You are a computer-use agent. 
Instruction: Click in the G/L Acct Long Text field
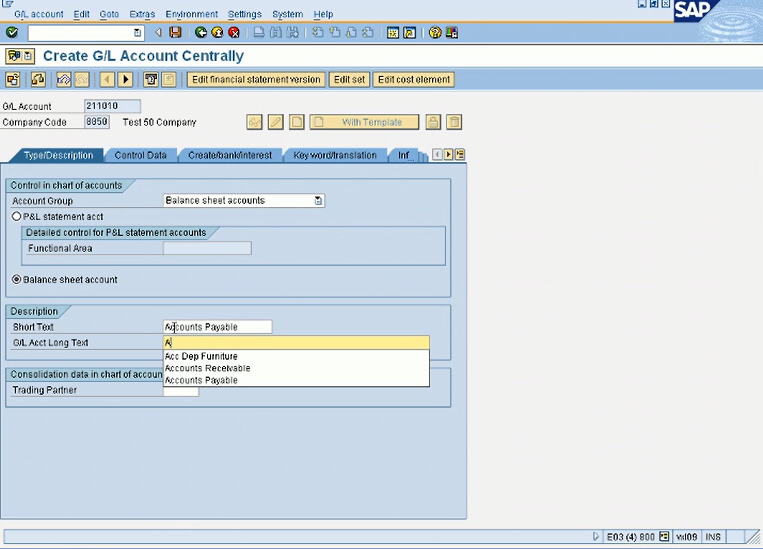click(x=296, y=343)
